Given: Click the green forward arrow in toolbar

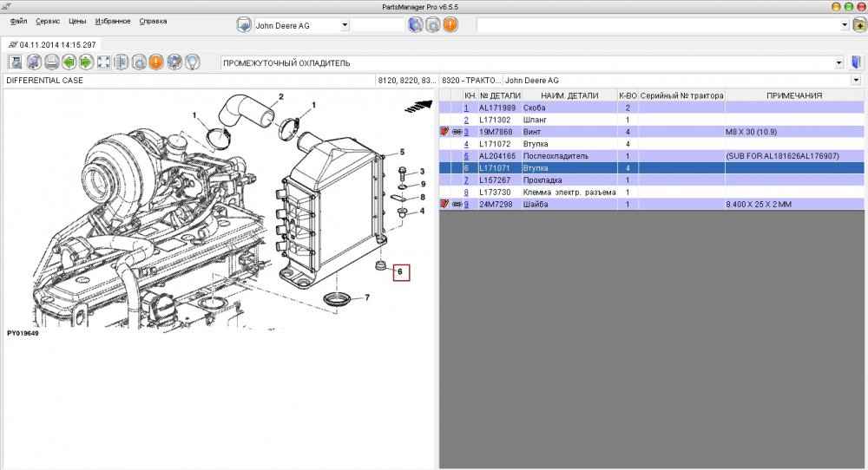Looking at the screenshot, I should 86,62.
